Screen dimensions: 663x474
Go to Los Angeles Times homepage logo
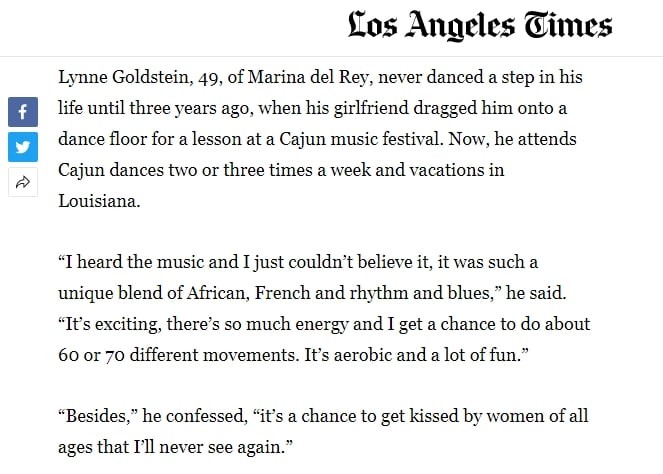click(479, 27)
